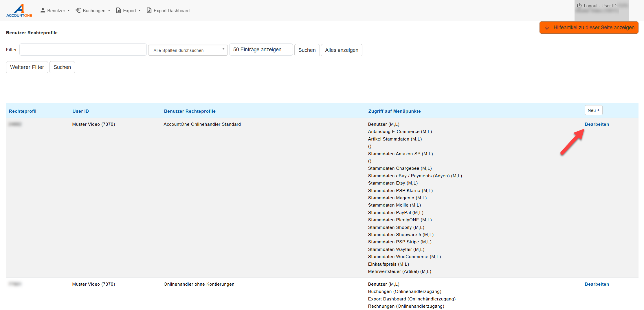The width and height of the screenshot is (644, 310).
Task: Click 'Einkaufspreis (M,L)' entry
Action: tap(388, 264)
